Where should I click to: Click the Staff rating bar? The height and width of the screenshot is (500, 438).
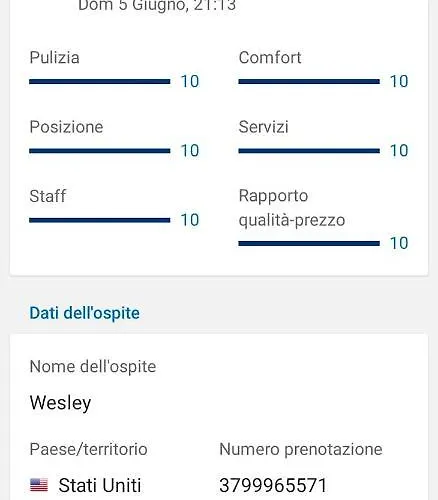pyautogui.click(x=100, y=220)
